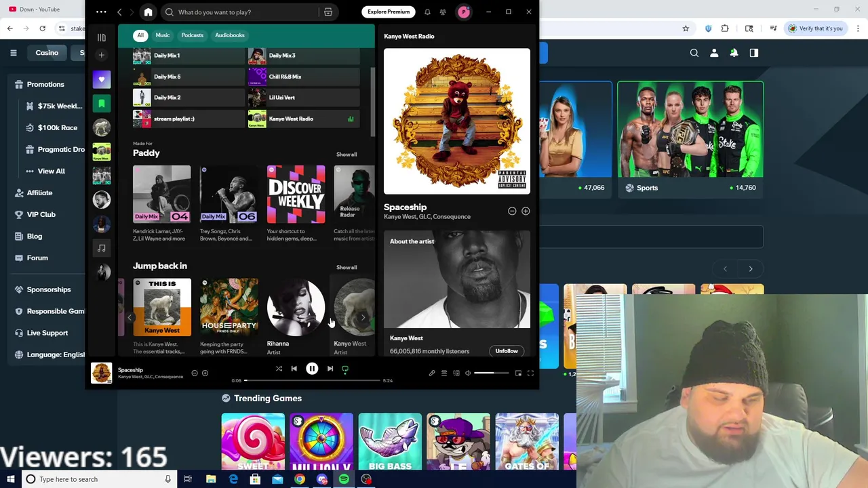The height and width of the screenshot is (488, 868).
Task: Seek in the Spaceship progress bar
Action: click(x=312, y=380)
